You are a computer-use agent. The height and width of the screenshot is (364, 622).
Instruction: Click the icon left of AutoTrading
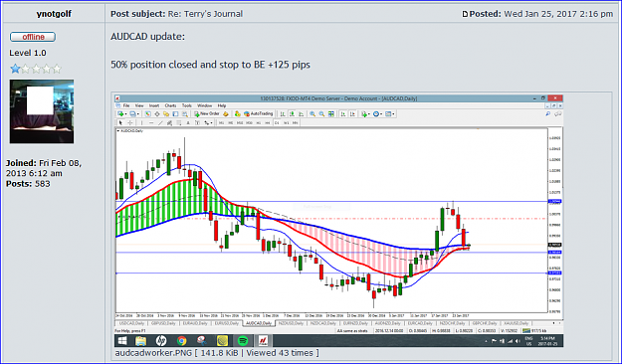pyautogui.click(x=238, y=113)
